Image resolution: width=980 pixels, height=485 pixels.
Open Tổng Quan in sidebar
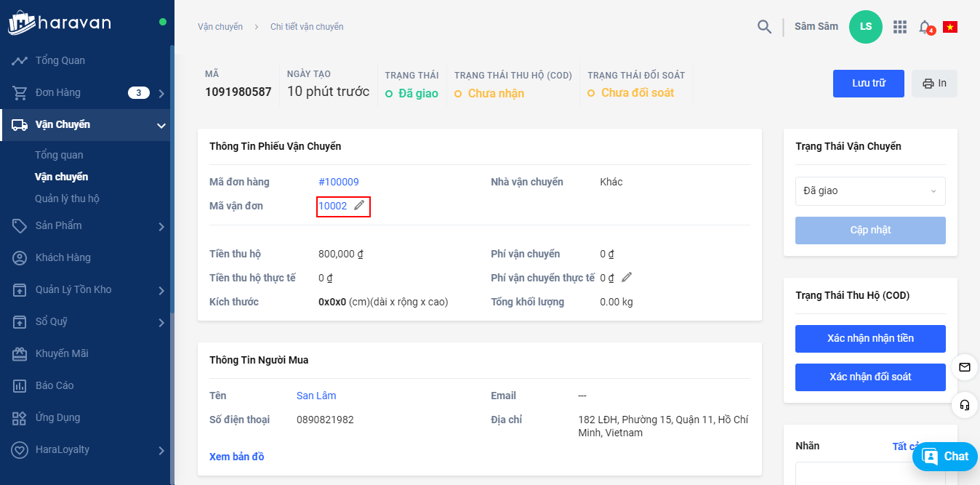[60, 60]
